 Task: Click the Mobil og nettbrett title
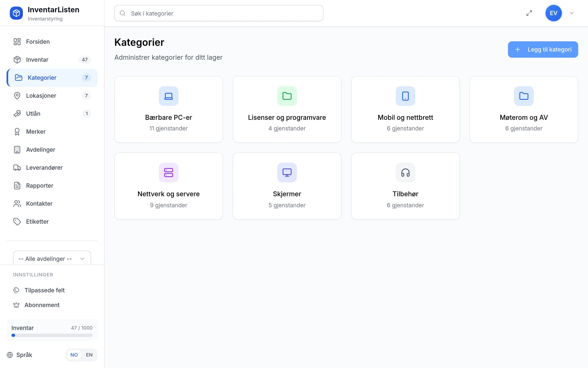click(x=405, y=118)
